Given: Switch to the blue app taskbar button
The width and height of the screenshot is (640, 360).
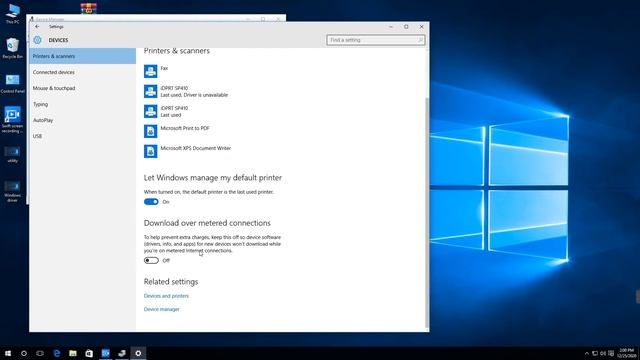Looking at the screenshot, I should (x=106, y=353).
